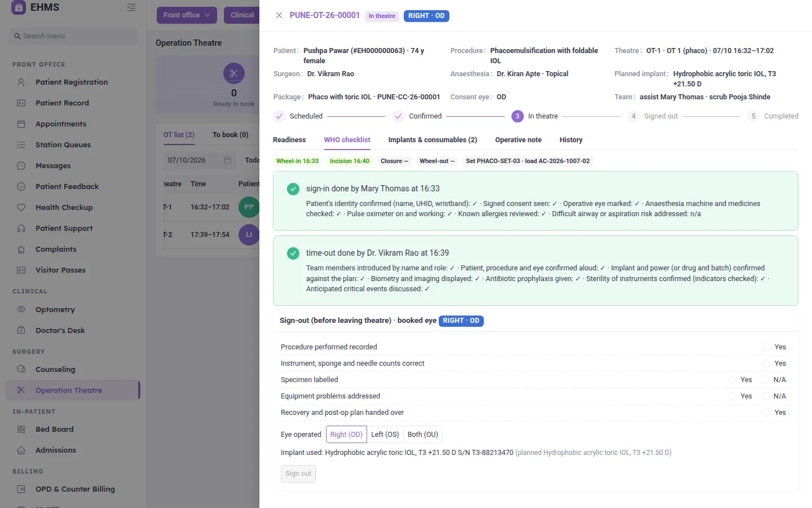The width and height of the screenshot is (812, 508).
Task: Open Patient Registration from sidebar
Action: click(72, 82)
